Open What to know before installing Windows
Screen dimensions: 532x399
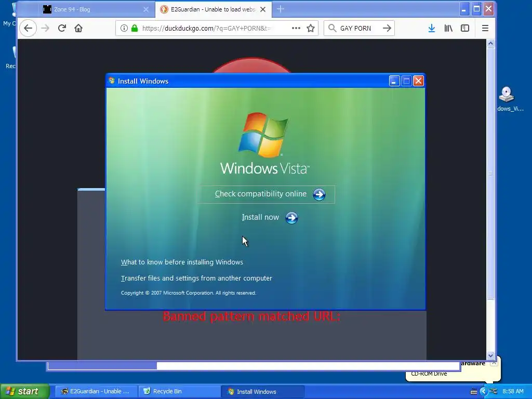tap(182, 262)
